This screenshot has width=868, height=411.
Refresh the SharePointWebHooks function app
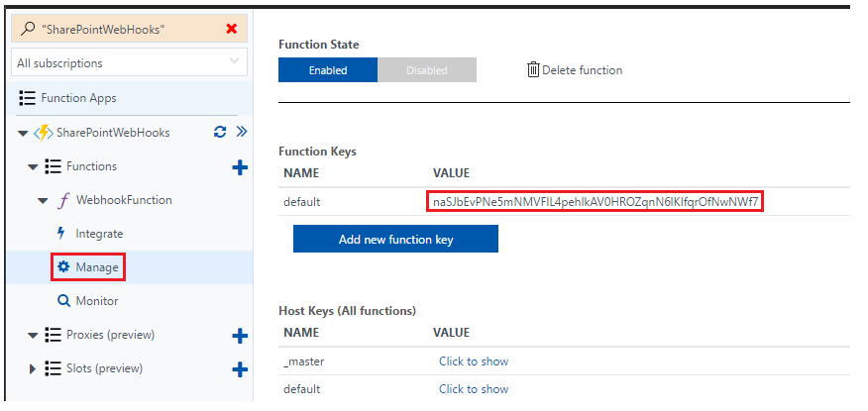(x=220, y=132)
